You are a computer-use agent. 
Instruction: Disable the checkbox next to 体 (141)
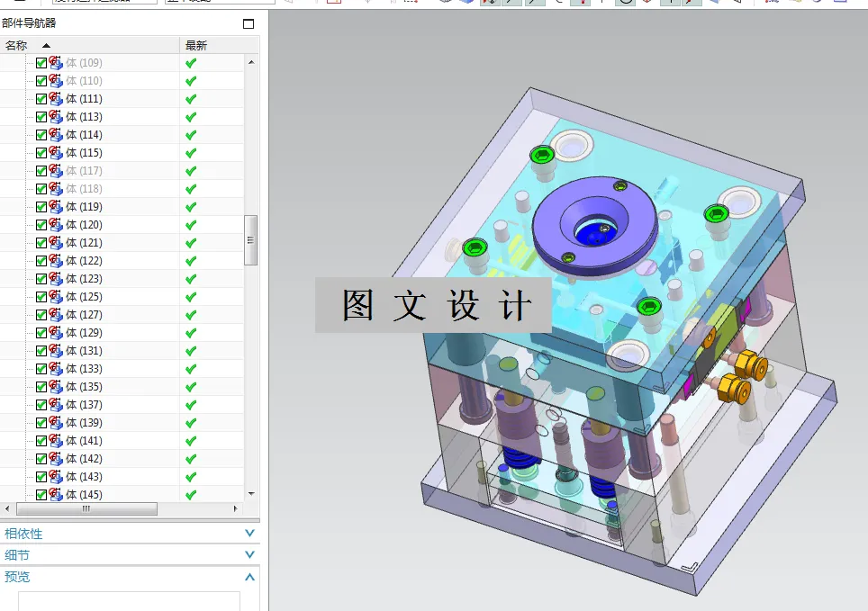point(41,440)
